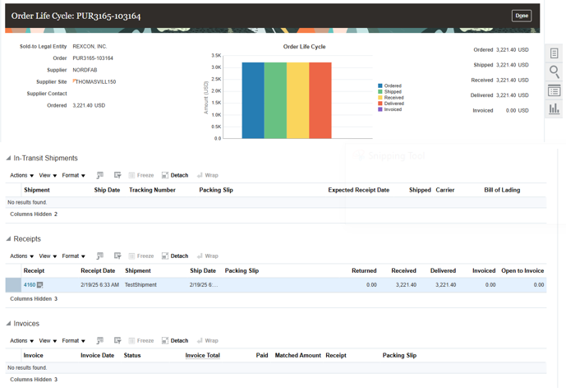Screen dimensions: 566x392
Task: Open the document panel icon in right sidebar
Action: (x=554, y=53)
